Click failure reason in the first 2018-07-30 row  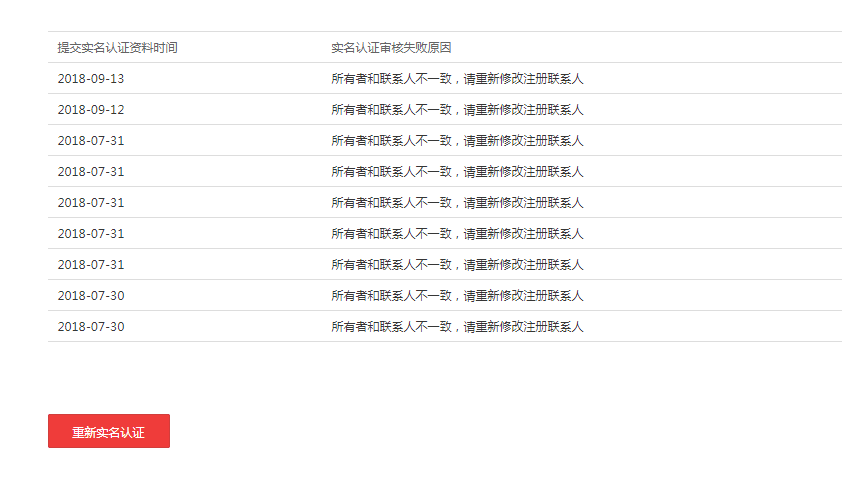[457, 296]
